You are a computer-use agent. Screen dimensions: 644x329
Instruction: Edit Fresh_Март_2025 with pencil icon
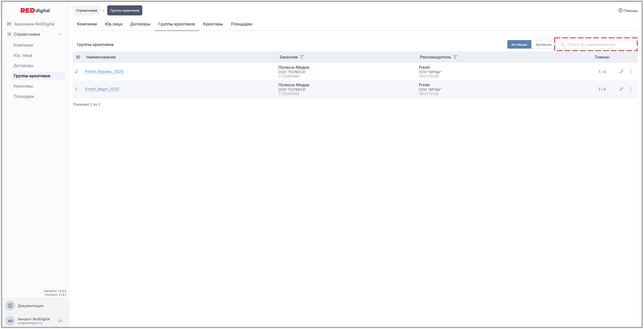click(x=621, y=89)
